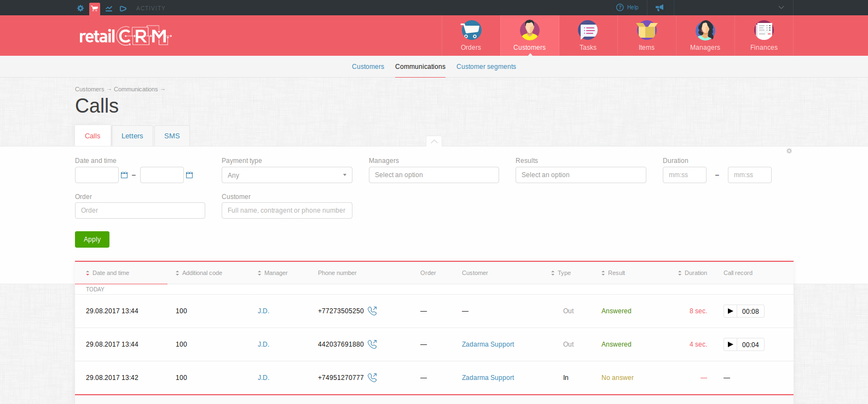The height and width of the screenshot is (404, 868).
Task: Call +77273505250 via phone icon
Action: pos(372,311)
